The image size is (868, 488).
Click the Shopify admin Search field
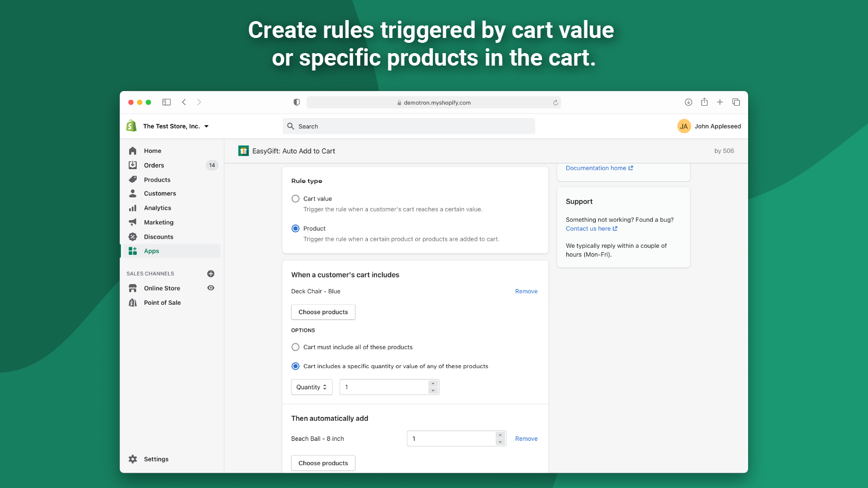coord(409,126)
